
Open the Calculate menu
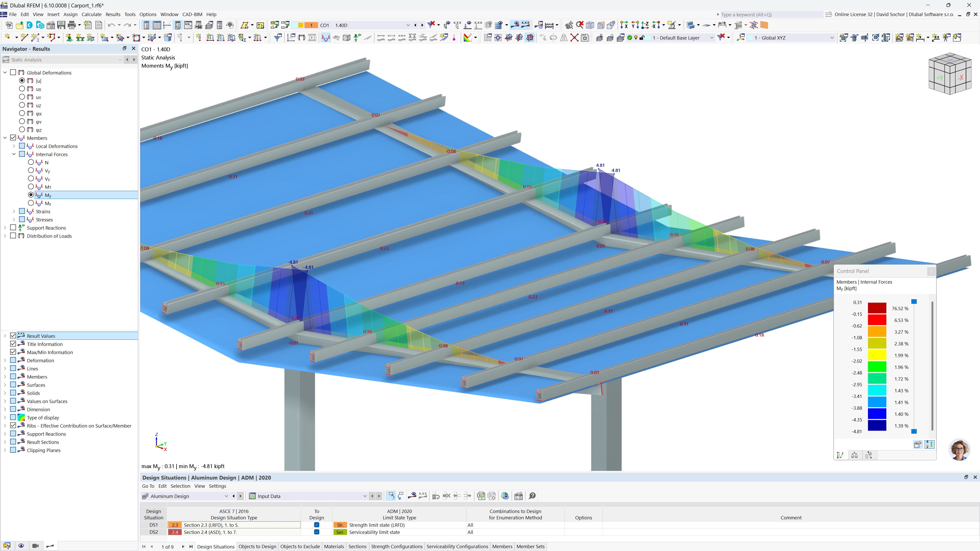[x=91, y=14]
